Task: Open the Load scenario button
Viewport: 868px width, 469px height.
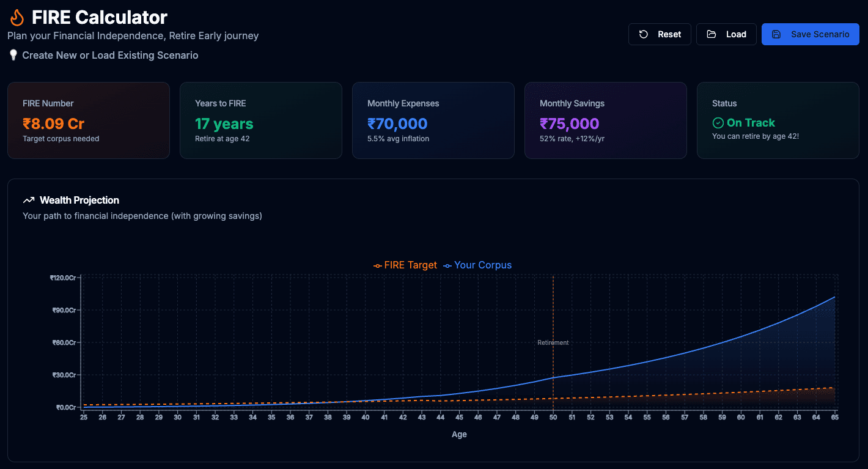Action: pos(726,34)
